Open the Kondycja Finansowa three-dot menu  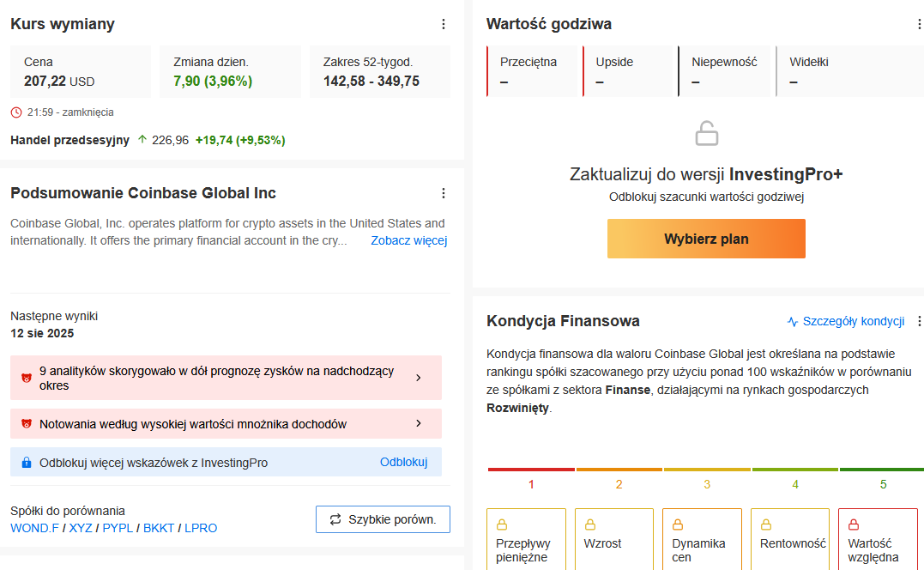click(919, 321)
